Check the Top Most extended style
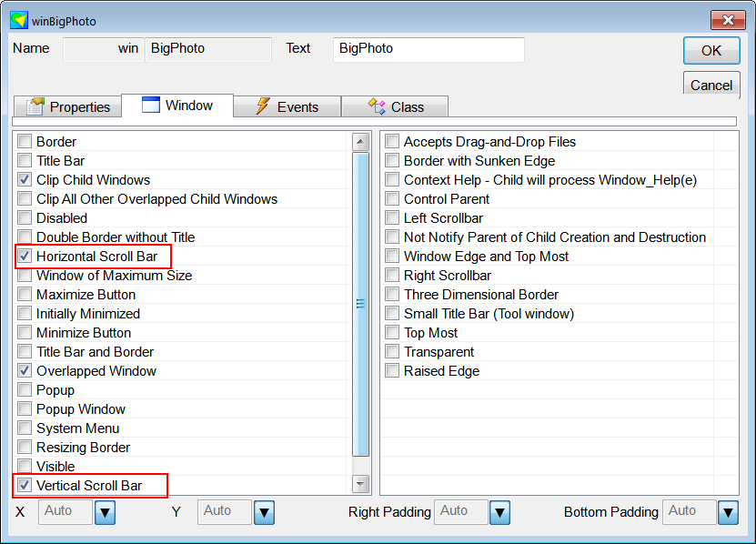The image size is (756, 544). (392, 333)
